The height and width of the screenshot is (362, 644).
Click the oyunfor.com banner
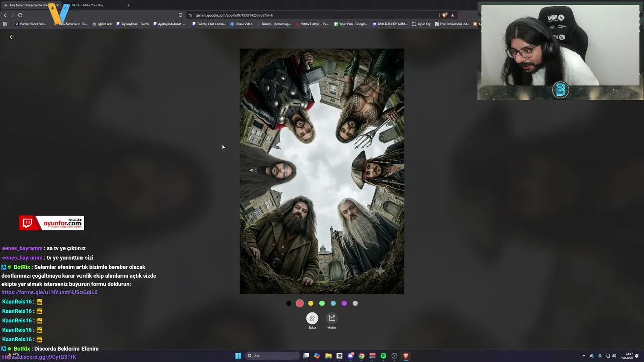pos(51,223)
